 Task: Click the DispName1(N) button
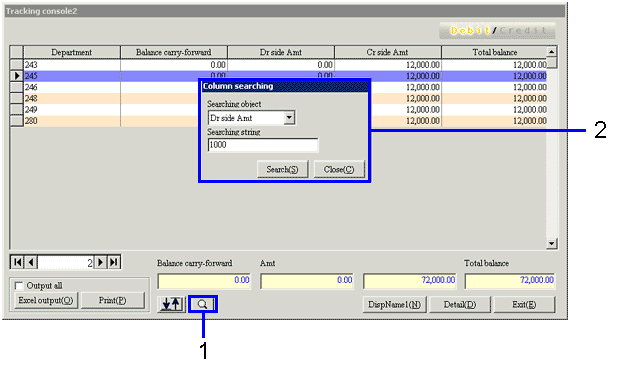click(394, 305)
